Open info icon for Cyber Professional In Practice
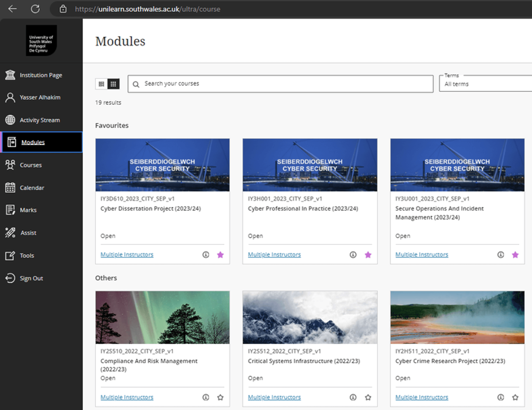532x410 pixels. click(353, 254)
